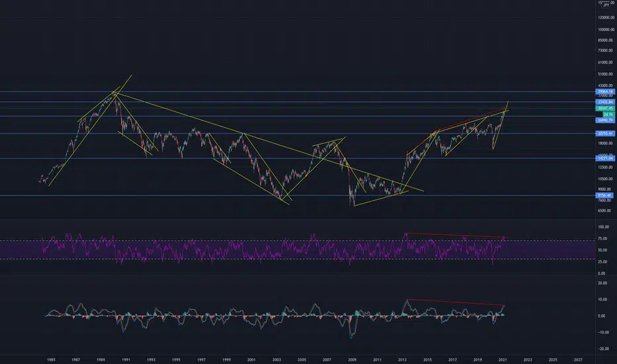Select the 26990.79 price level label
Viewport: 617px width, 364px height.
[x=605, y=120]
